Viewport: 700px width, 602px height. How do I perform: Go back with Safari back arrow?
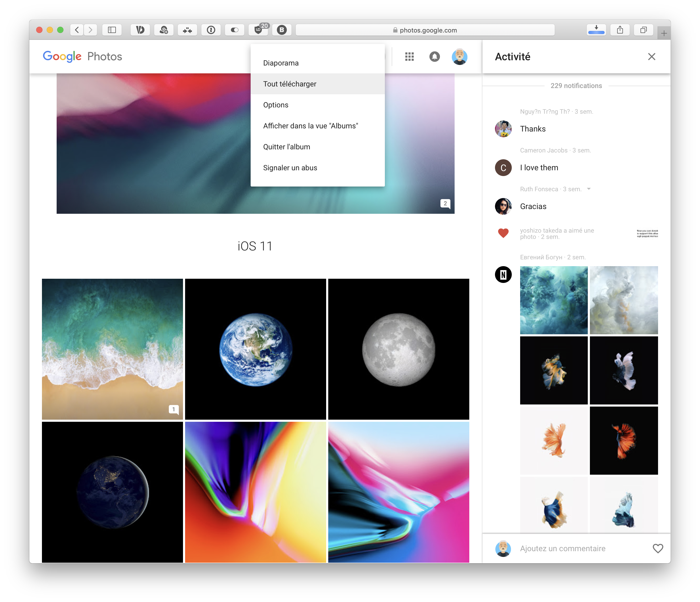pos(77,30)
